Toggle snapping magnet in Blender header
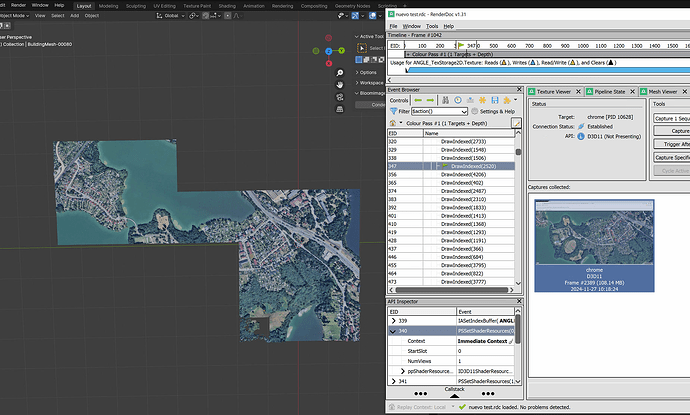The height and width of the screenshot is (415, 690). (x=206, y=15)
